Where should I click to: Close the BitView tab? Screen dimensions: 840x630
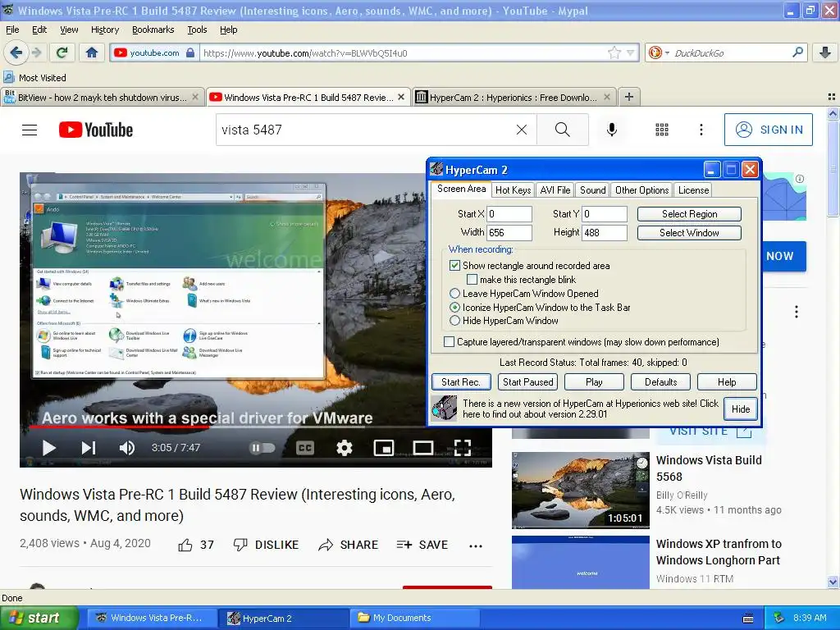[195, 97]
